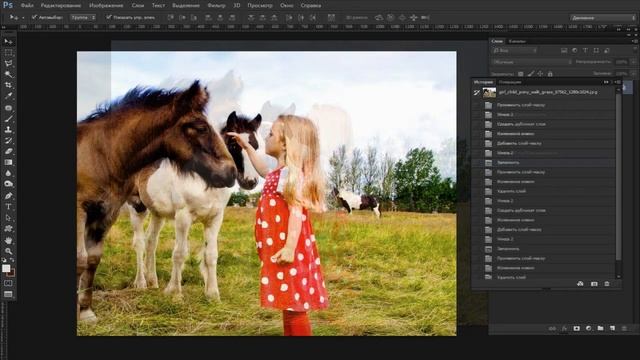Click the background color swatch
Screen dimensions: 640x360
12,273
